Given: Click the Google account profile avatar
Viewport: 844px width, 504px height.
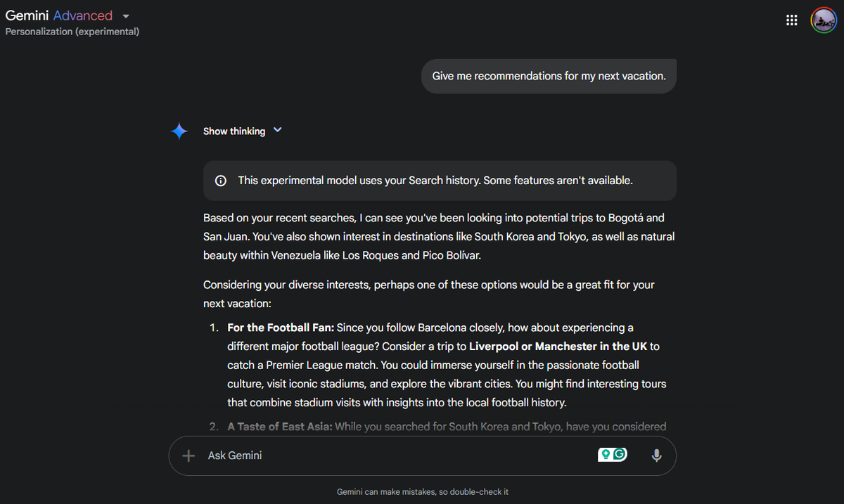Looking at the screenshot, I should (x=823, y=20).
